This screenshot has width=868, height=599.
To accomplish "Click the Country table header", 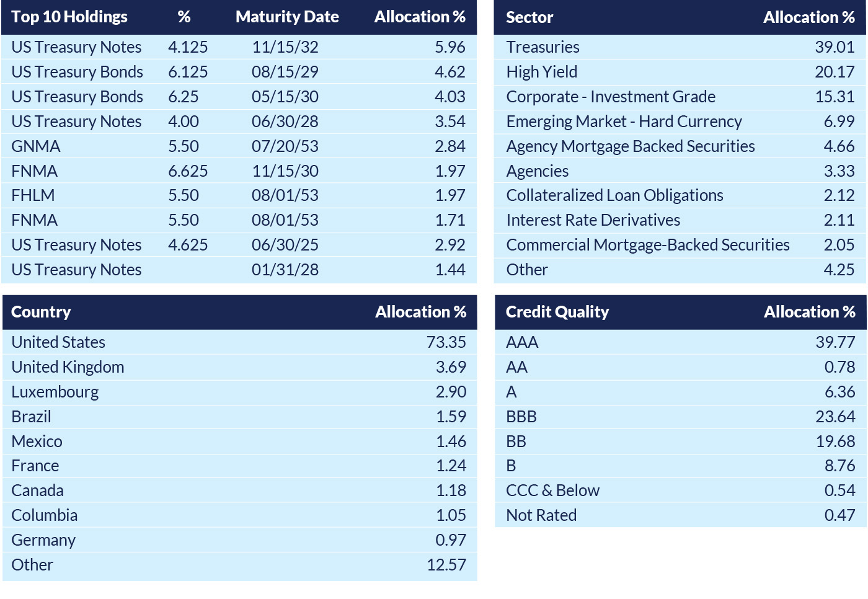I will click(41, 312).
